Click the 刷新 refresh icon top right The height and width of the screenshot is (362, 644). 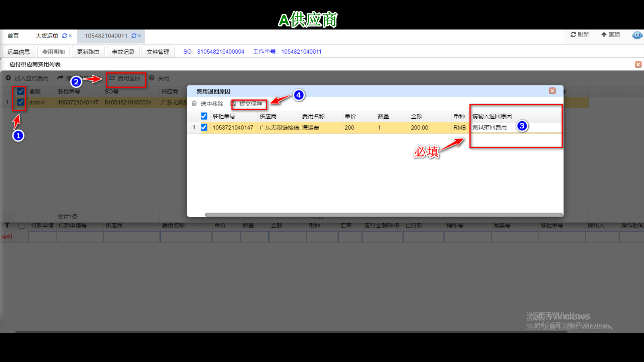pos(573,35)
